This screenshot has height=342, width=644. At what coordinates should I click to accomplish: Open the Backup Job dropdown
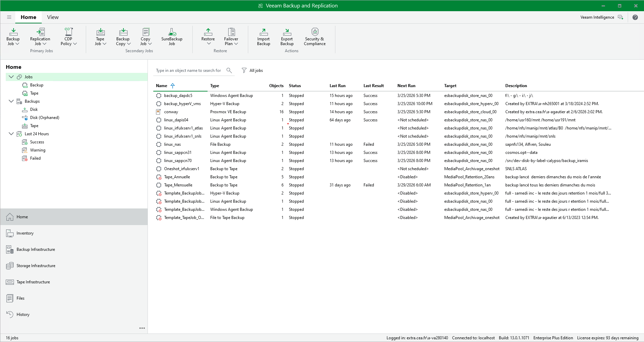click(13, 37)
